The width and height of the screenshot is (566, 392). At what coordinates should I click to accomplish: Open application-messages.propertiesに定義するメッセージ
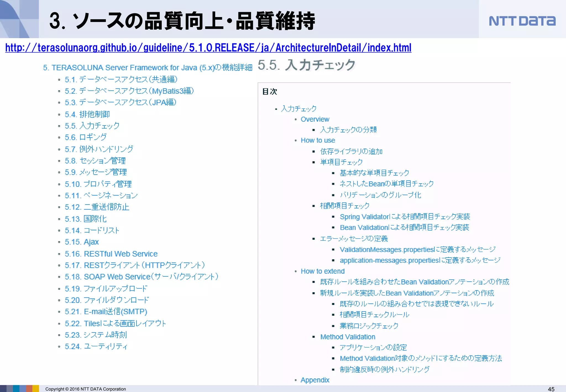(420, 260)
